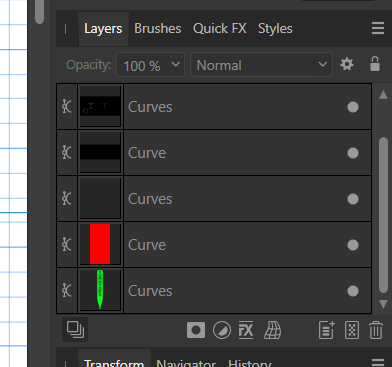Image resolution: width=392 pixels, height=367 pixels.
Task: Click the Add Pixel Layer checkered icon
Action: [x=352, y=330]
